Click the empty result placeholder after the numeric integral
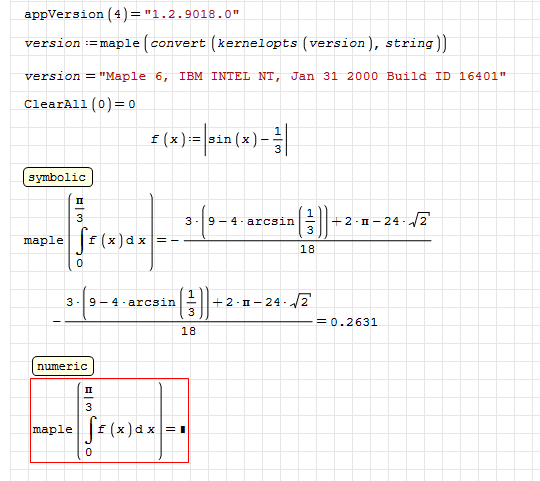This screenshot has width=540, height=481. coord(183,429)
